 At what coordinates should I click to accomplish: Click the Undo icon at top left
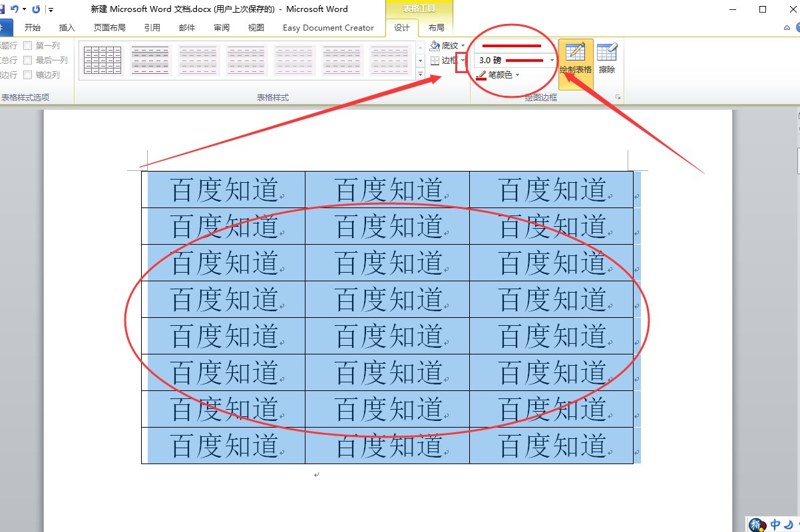point(15,9)
